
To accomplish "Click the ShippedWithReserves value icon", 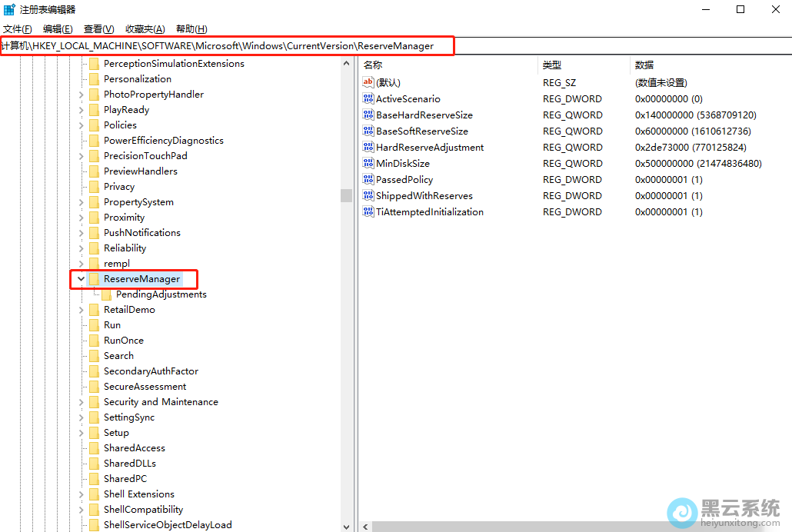I will pyautogui.click(x=368, y=195).
